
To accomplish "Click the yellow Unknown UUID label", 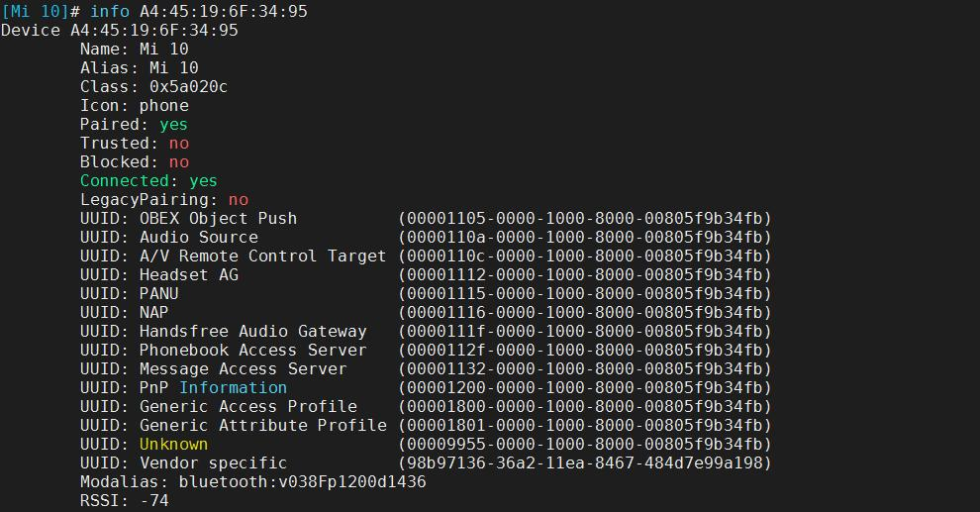I will [173, 444].
